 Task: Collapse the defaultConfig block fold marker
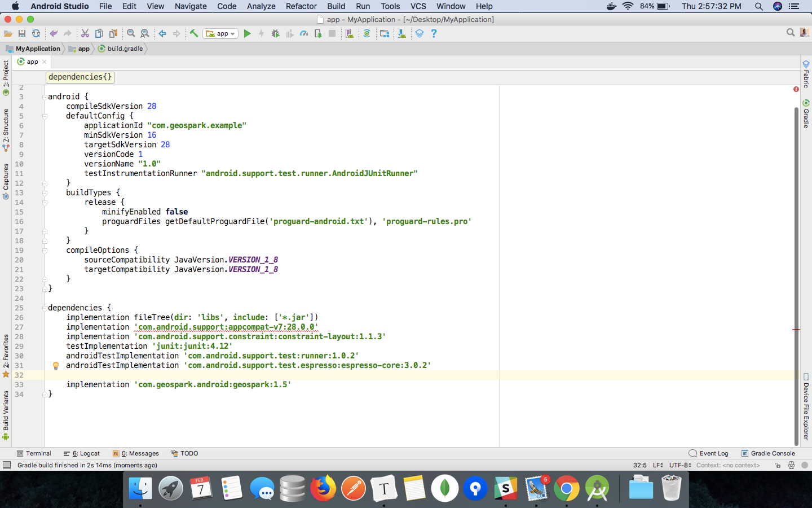pos(45,116)
